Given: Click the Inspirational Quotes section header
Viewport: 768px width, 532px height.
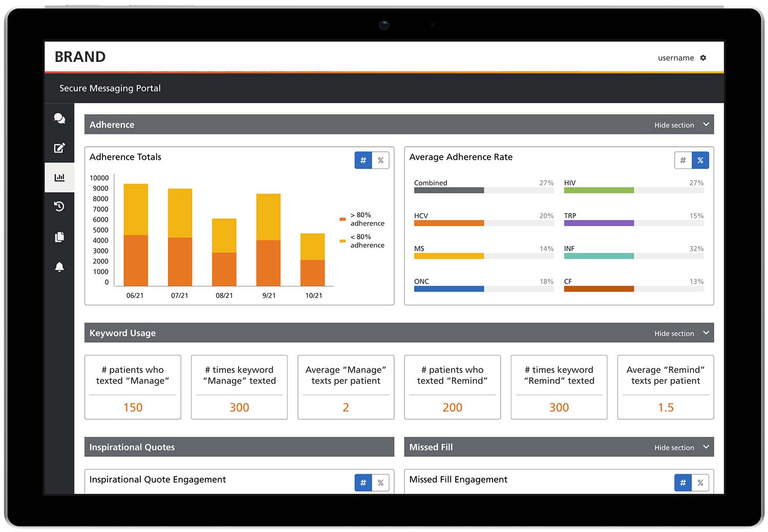Looking at the screenshot, I should [239, 447].
